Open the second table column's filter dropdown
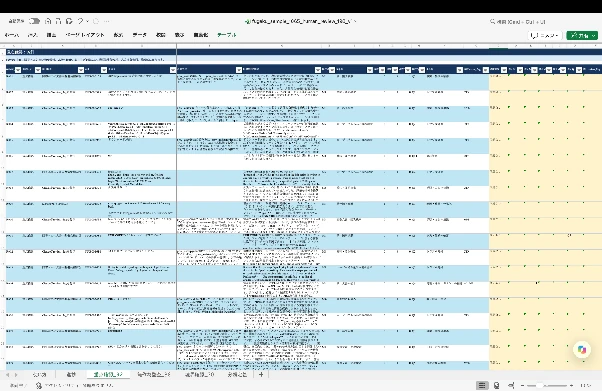This screenshot has height=391, width=602. [x=38, y=70]
